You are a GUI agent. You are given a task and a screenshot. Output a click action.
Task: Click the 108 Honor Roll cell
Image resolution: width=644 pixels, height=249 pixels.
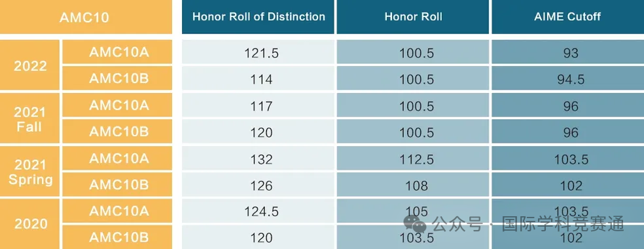click(413, 185)
